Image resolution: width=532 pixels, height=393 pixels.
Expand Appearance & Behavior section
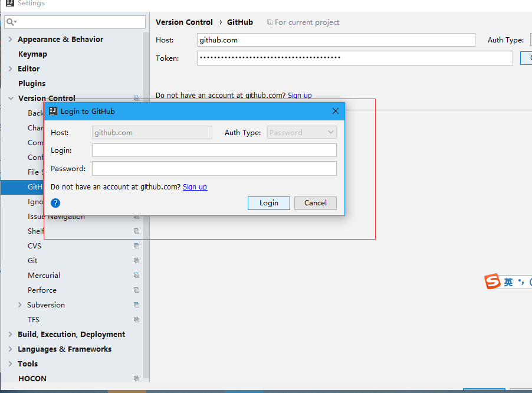click(x=11, y=40)
